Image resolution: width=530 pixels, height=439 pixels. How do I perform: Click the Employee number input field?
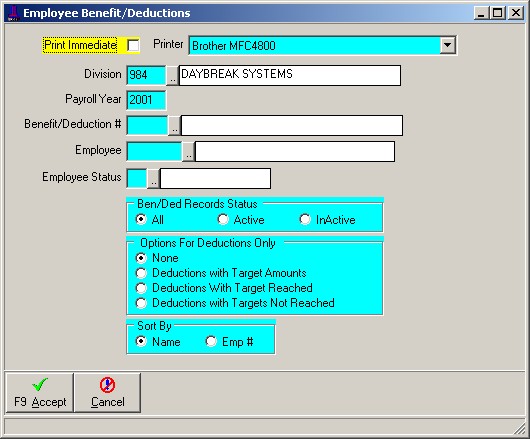coord(154,151)
